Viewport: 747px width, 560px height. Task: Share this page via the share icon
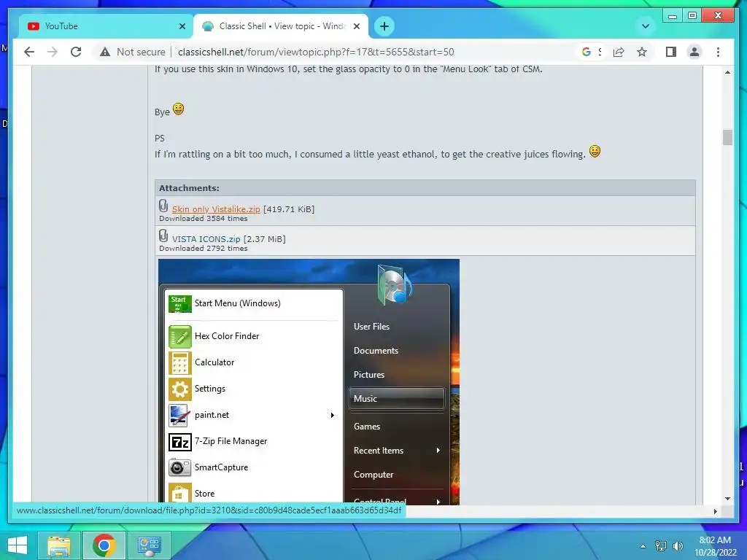click(x=619, y=52)
